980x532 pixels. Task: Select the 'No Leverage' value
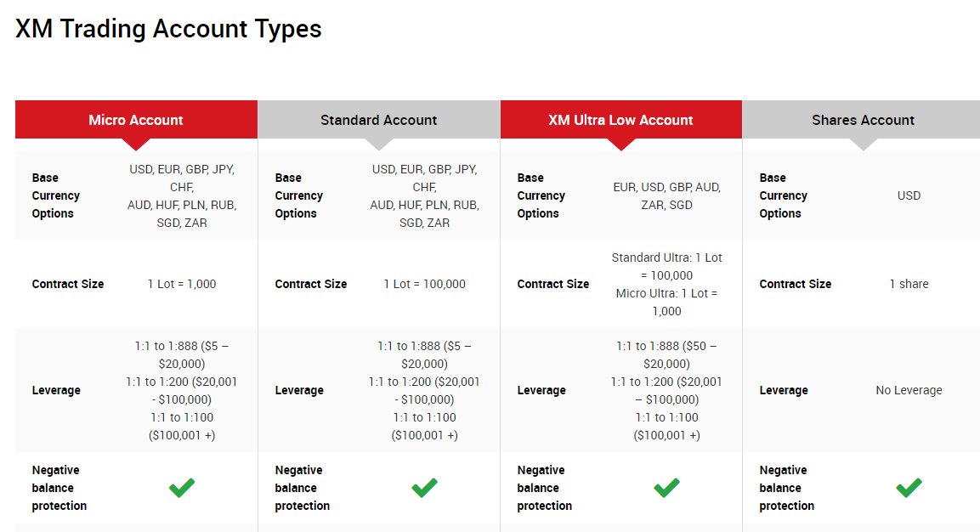909,390
